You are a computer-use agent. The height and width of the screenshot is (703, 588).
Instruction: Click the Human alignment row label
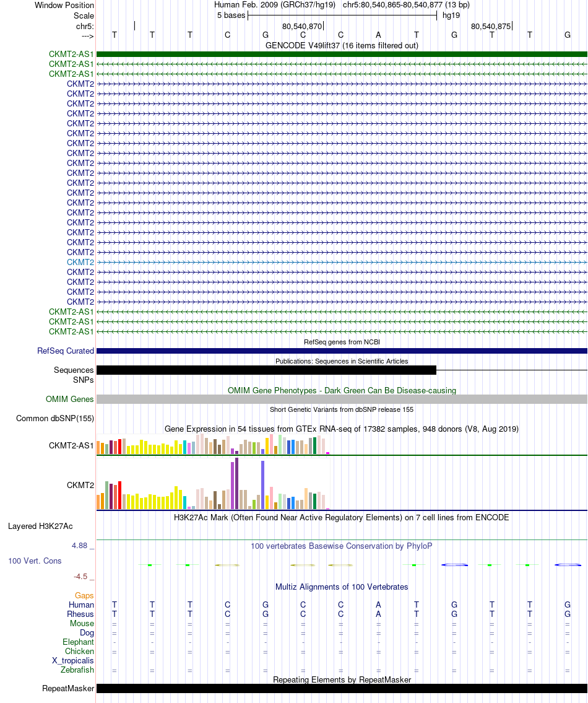[81, 605]
